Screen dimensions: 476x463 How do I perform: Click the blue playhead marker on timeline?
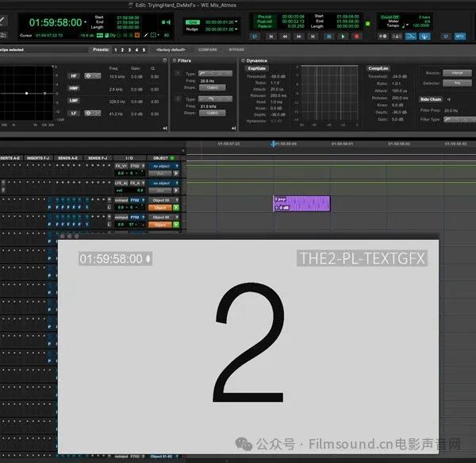tap(273, 144)
